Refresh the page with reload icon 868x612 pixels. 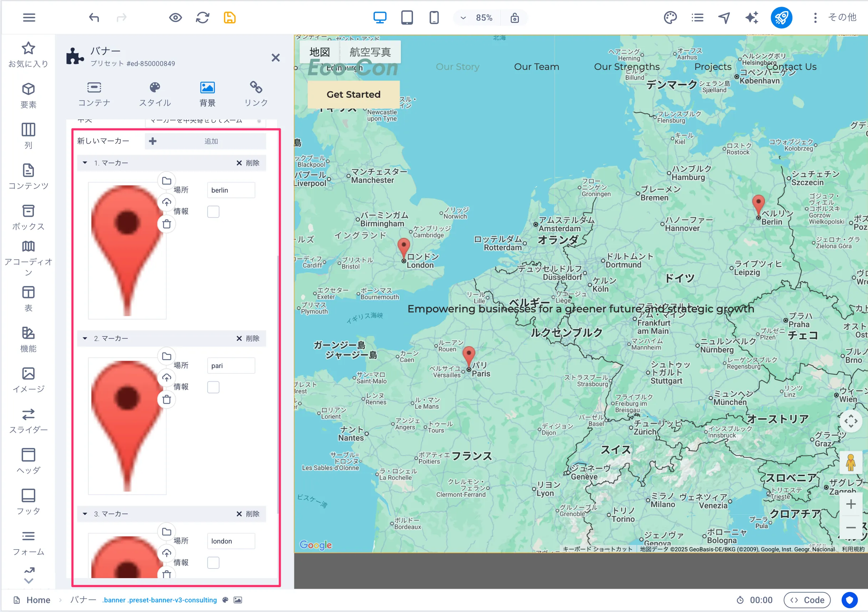[x=203, y=17]
